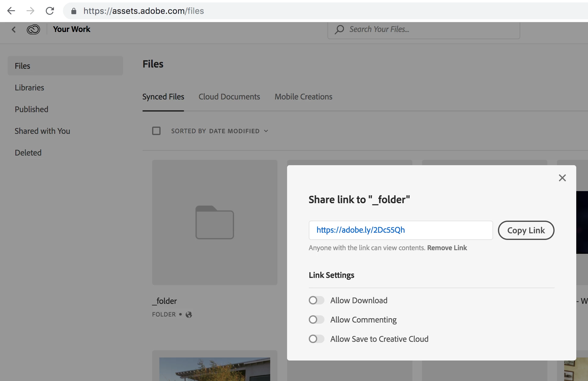This screenshot has width=588, height=381.
Task: Click the globe shared icon under _folder
Action: tap(189, 314)
